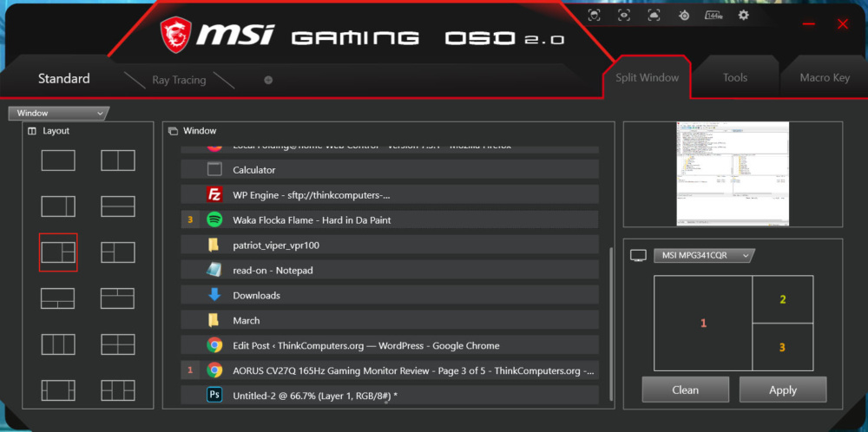Viewport: 868px width, 432px height.
Task: Select layout with large left and narrow right pane
Action: (58, 206)
